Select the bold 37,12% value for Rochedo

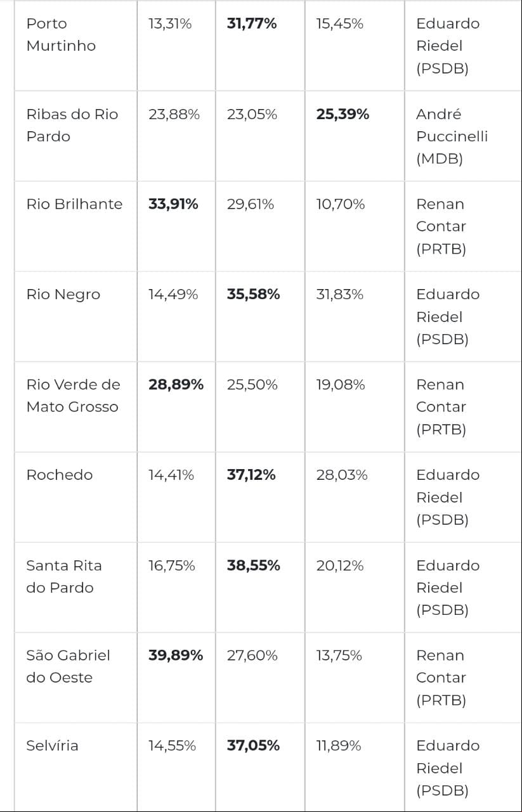coord(251,475)
